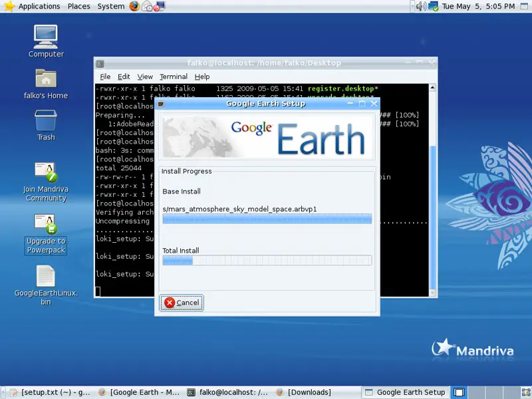Open the Places menu
The width and height of the screenshot is (532, 399).
click(78, 6)
